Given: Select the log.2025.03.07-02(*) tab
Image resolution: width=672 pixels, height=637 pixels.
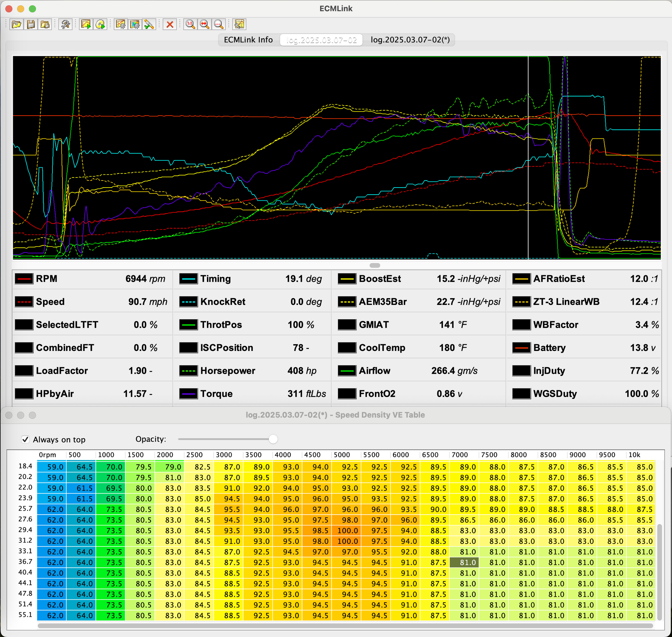Looking at the screenshot, I should pos(410,40).
